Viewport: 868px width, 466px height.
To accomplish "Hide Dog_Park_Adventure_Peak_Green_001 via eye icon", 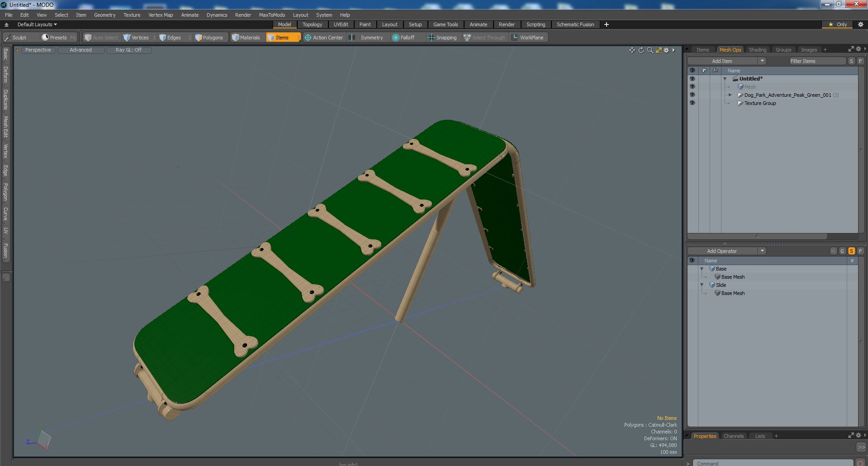I will [x=692, y=95].
